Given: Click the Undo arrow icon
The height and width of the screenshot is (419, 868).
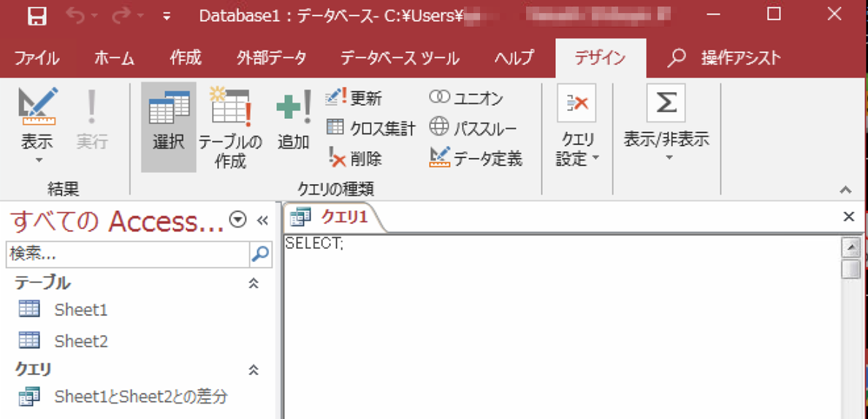Looking at the screenshot, I should pos(75,15).
